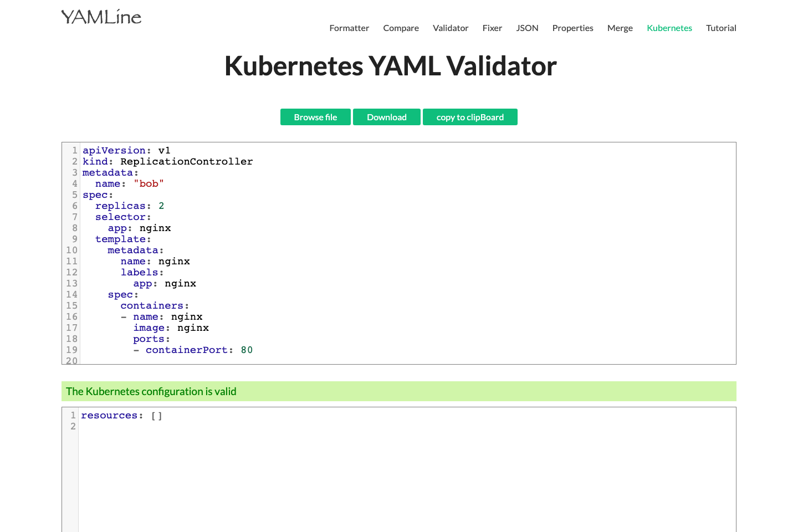The width and height of the screenshot is (798, 532).
Task: Click the validation success message
Action: 151,391
